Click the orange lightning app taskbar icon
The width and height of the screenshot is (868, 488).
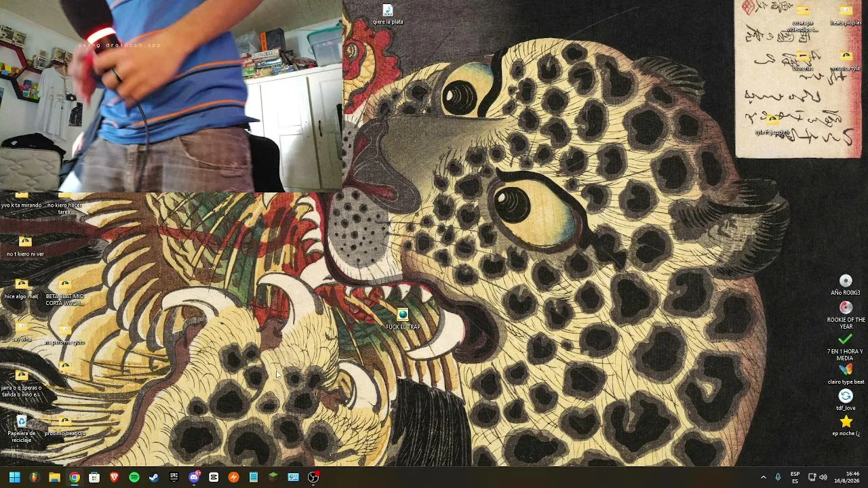233,477
